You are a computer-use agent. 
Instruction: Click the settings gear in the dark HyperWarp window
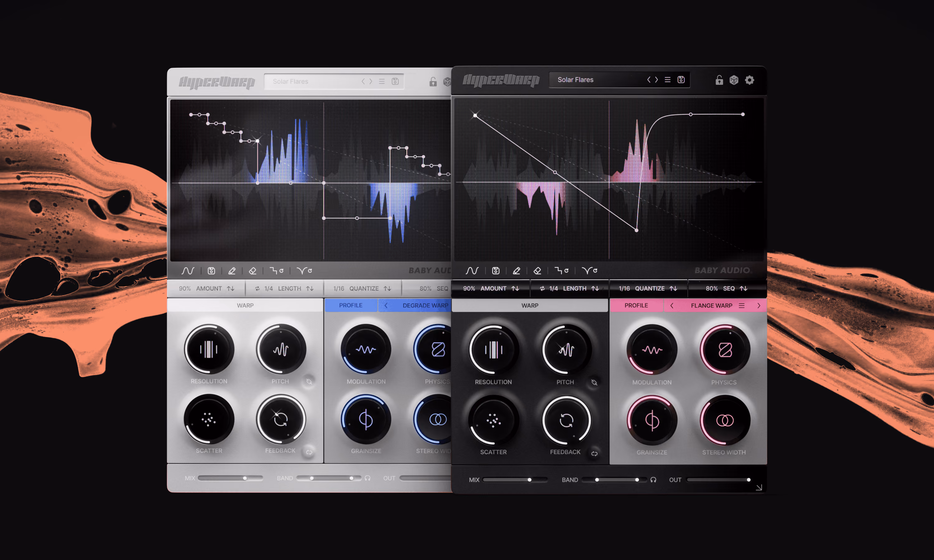(x=749, y=80)
